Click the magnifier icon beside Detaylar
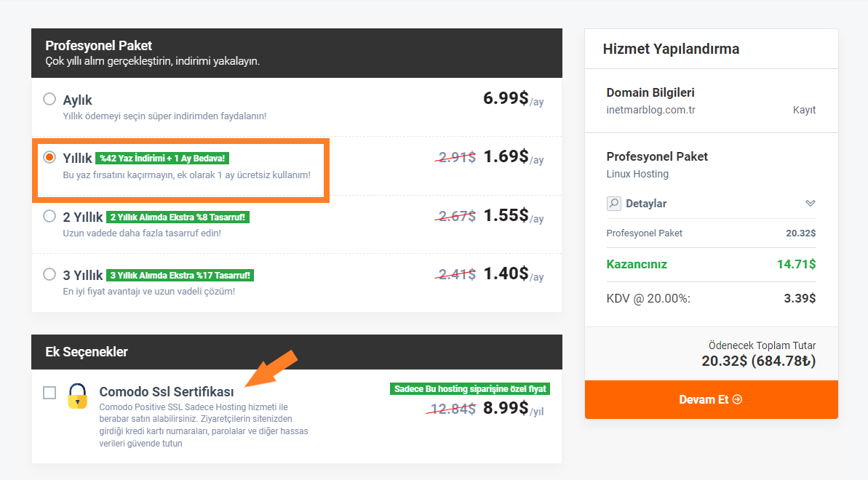 pyautogui.click(x=614, y=203)
